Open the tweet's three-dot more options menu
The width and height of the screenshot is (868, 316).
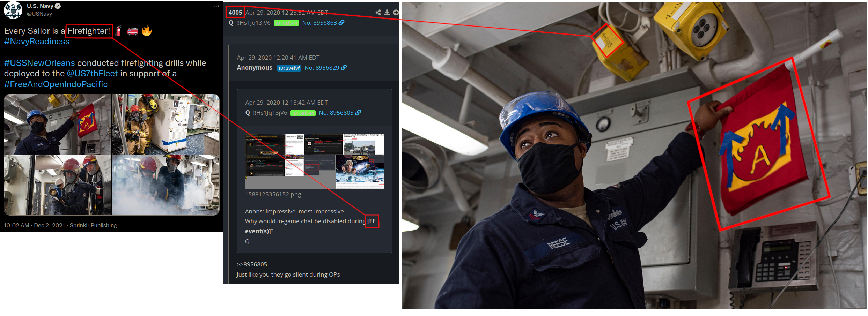216,6
